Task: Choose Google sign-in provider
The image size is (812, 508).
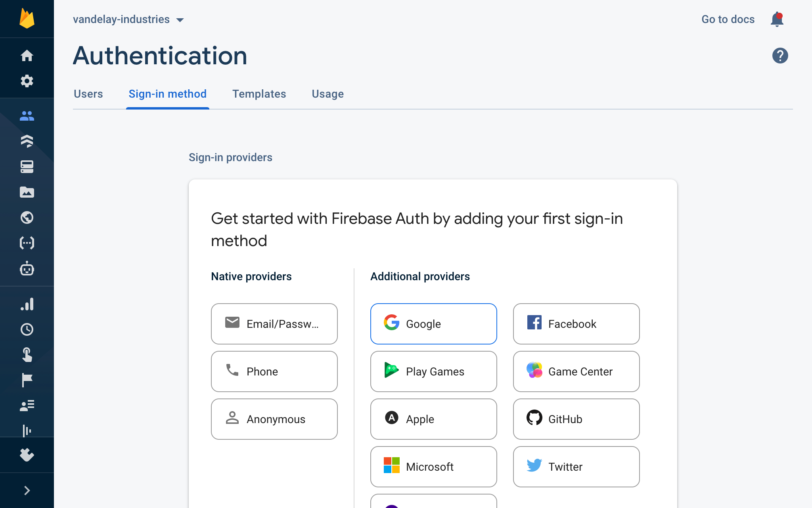Action: 433,324
